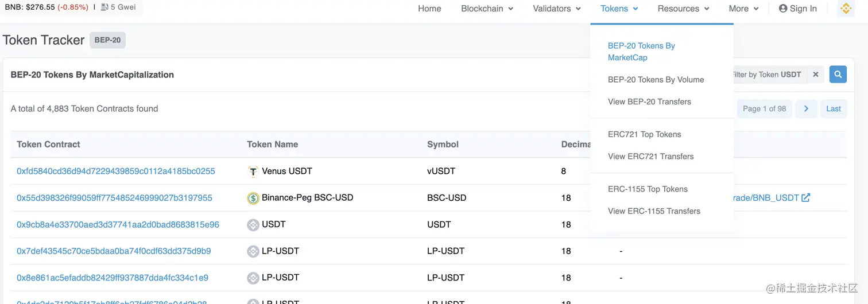Screen dimensions: 868x304
Task: Click the Token Contract column header
Action: pos(48,144)
